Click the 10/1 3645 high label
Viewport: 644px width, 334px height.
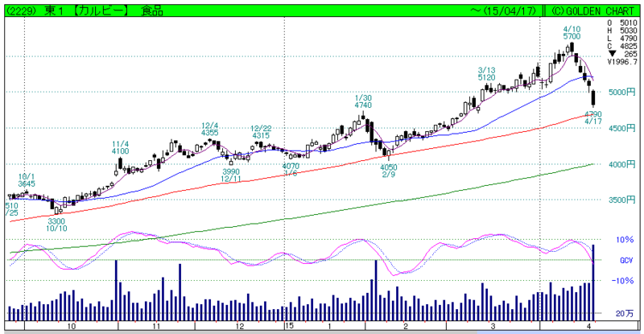point(27,180)
